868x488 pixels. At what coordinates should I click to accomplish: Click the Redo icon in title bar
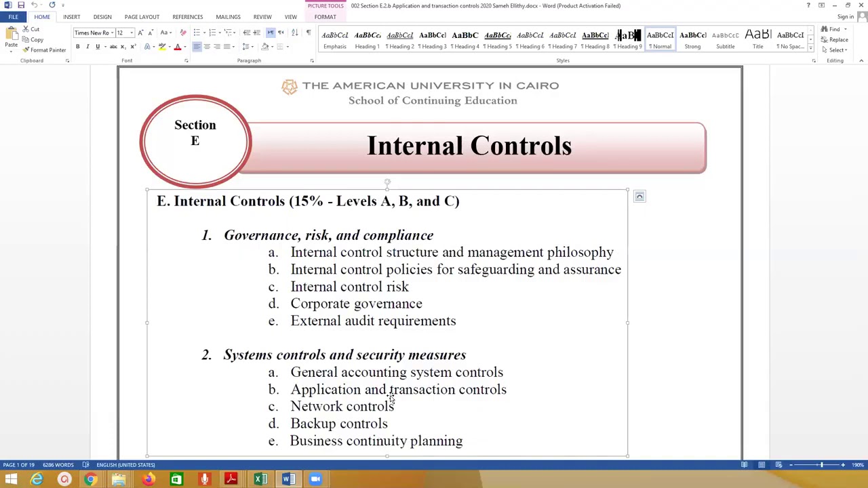[52, 5]
